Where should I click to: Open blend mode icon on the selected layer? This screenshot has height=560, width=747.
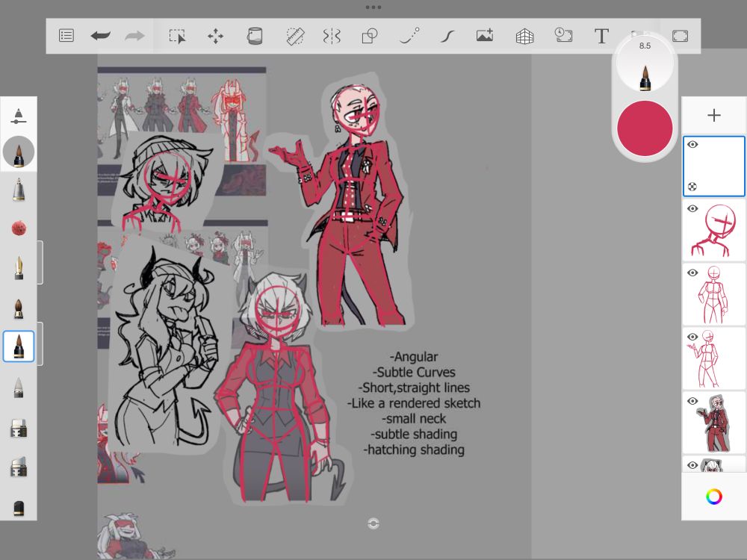(x=692, y=187)
